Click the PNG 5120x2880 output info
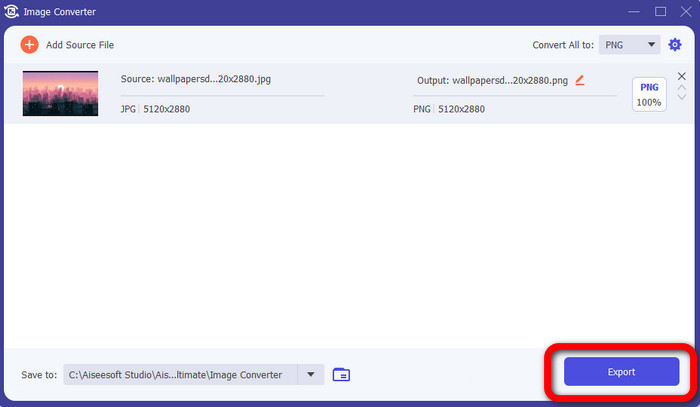 point(449,109)
